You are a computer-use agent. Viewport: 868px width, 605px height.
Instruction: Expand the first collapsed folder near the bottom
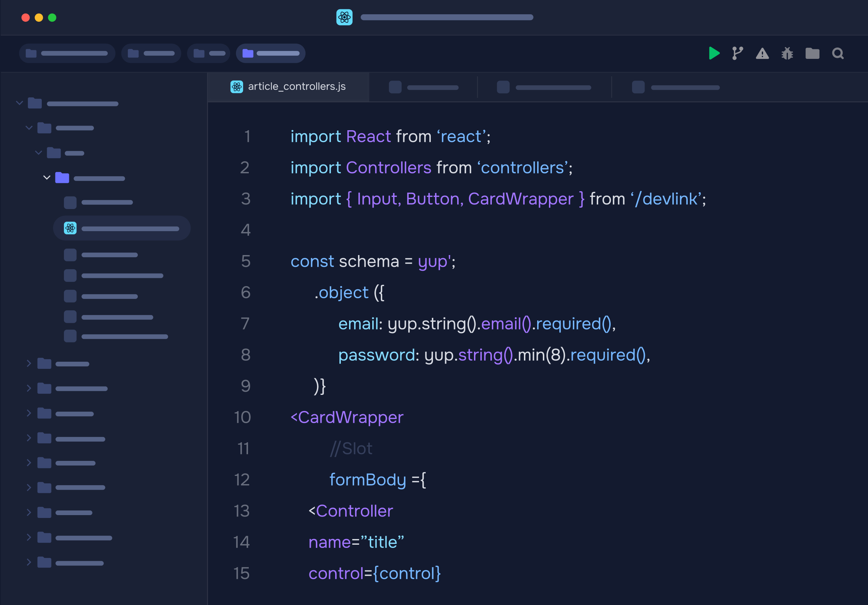point(29,363)
